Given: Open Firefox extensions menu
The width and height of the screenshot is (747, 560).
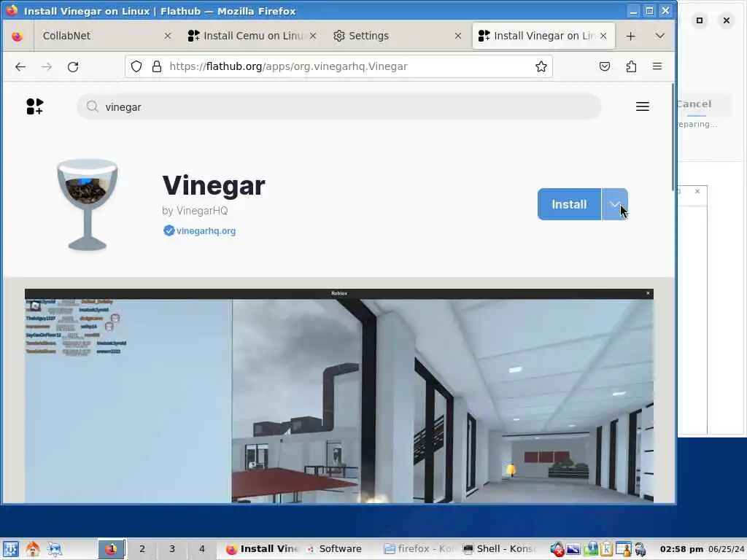Looking at the screenshot, I should (x=631, y=66).
